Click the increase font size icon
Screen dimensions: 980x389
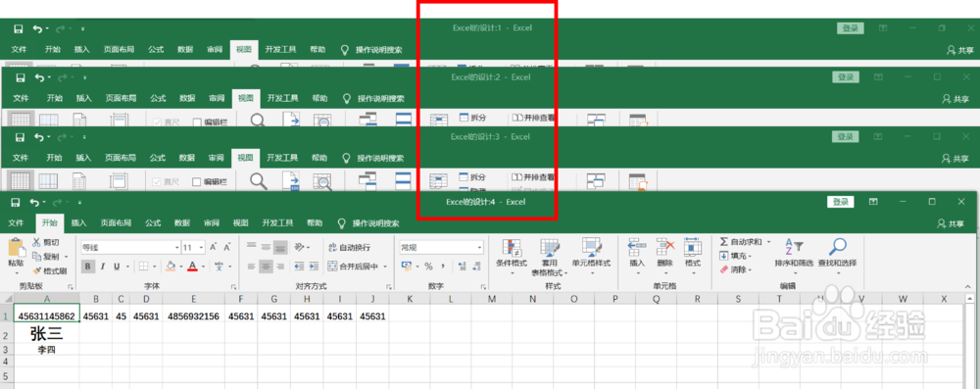click(214, 247)
